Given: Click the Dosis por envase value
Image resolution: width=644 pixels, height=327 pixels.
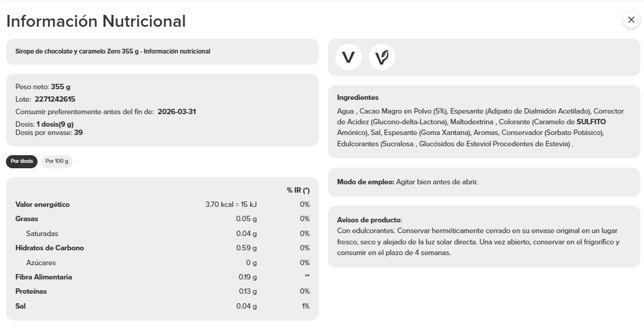Looking at the screenshot, I should pyautogui.click(x=78, y=133).
